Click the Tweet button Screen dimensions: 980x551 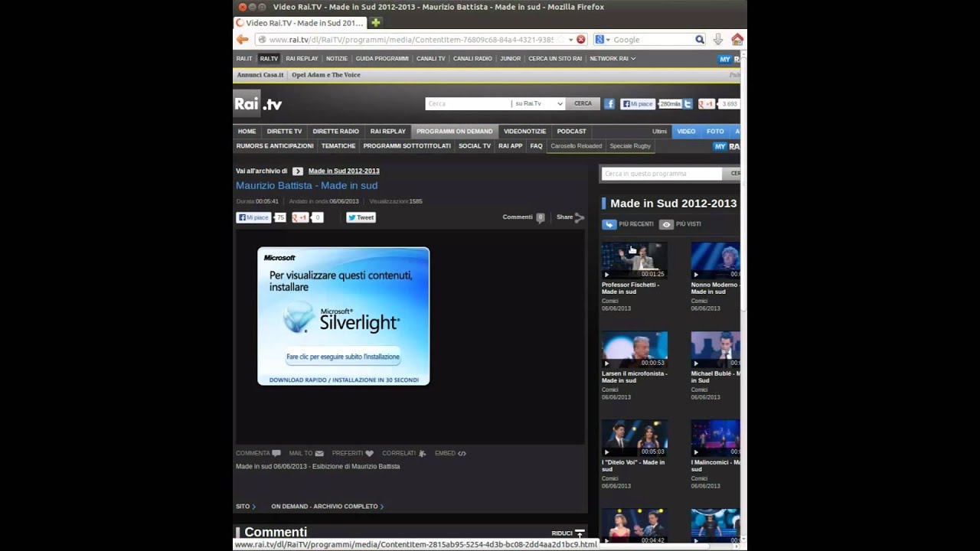pos(361,217)
